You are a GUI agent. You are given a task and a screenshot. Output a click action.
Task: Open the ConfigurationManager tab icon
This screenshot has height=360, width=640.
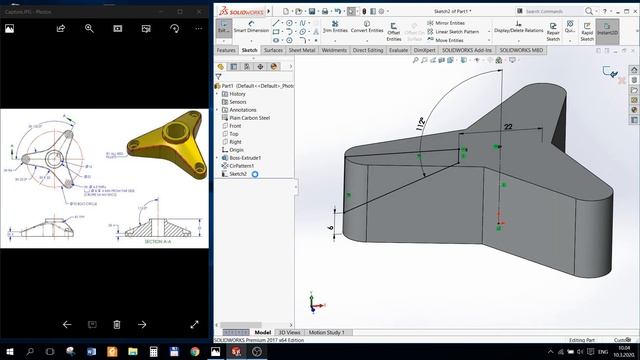click(x=247, y=67)
